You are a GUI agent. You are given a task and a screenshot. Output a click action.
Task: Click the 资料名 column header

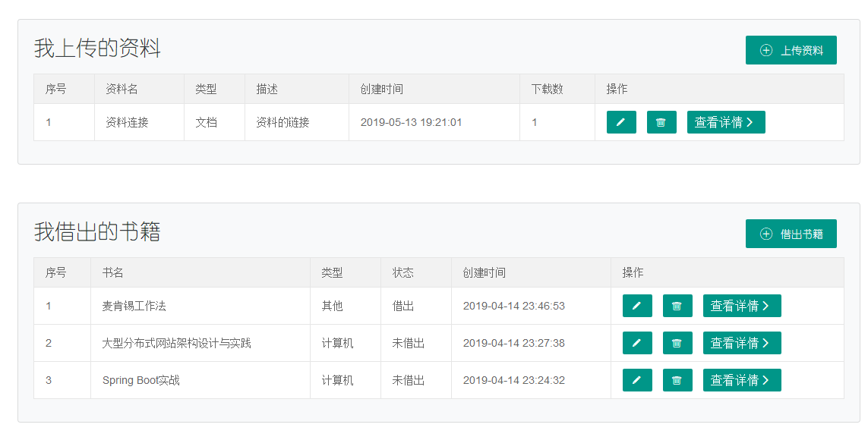(x=122, y=89)
